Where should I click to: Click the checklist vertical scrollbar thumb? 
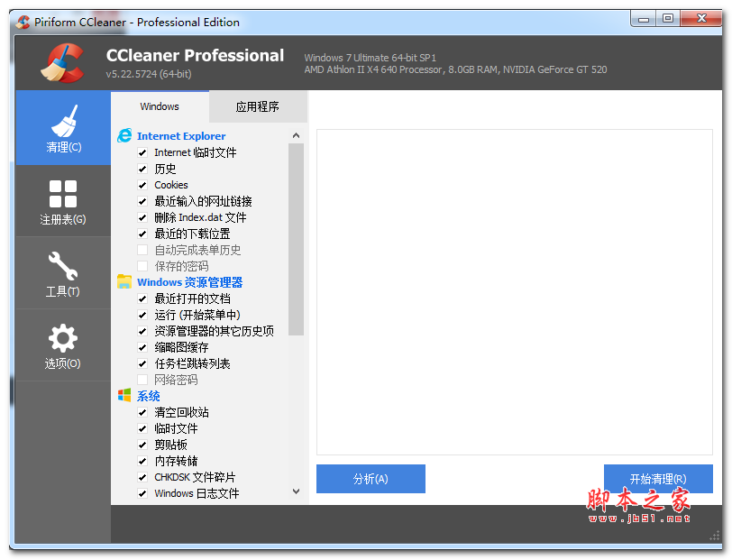tap(296, 239)
